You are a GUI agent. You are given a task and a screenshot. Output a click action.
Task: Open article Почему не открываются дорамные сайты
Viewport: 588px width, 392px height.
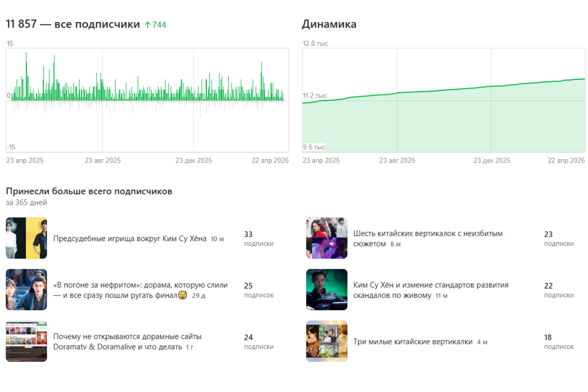pyautogui.click(x=127, y=342)
